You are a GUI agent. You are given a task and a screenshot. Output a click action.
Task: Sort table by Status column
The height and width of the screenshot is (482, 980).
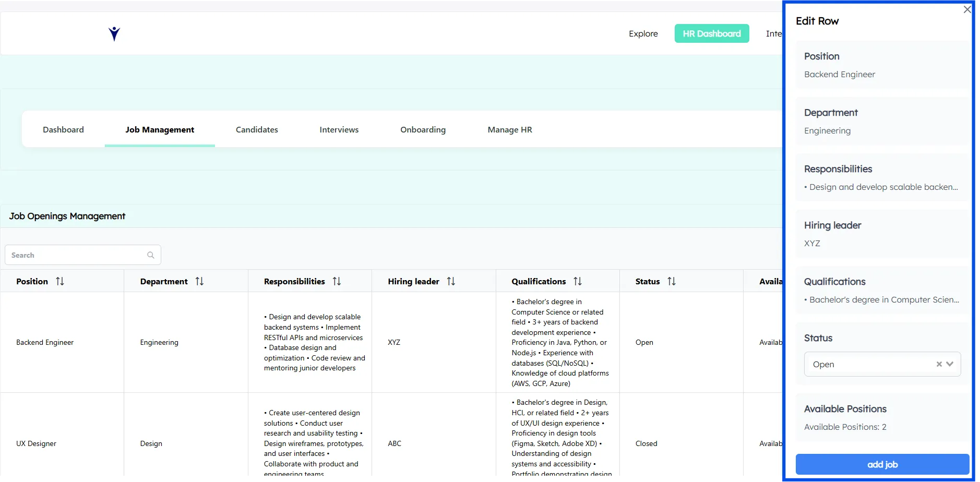[x=671, y=281]
